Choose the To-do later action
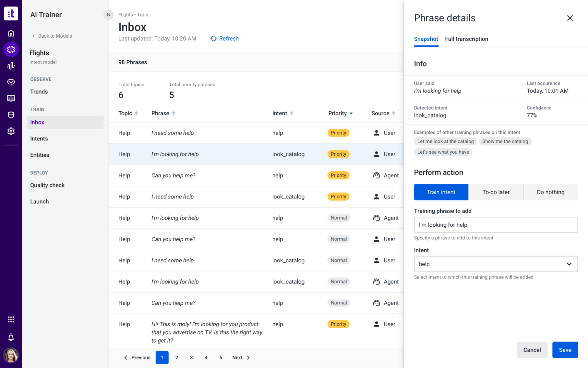This screenshot has width=588, height=368. click(x=496, y=192)
